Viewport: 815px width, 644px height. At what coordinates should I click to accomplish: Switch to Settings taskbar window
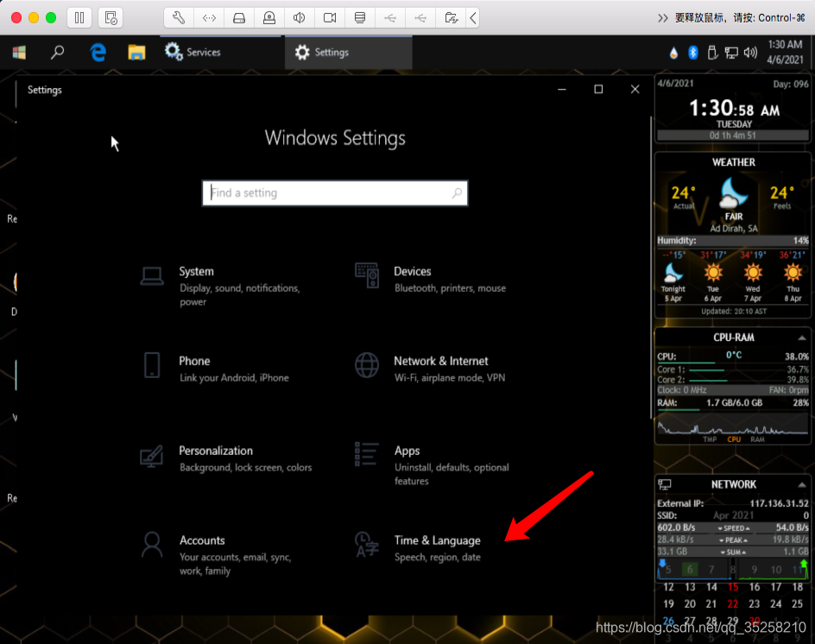pyautogui.click(x=348, y=52)
